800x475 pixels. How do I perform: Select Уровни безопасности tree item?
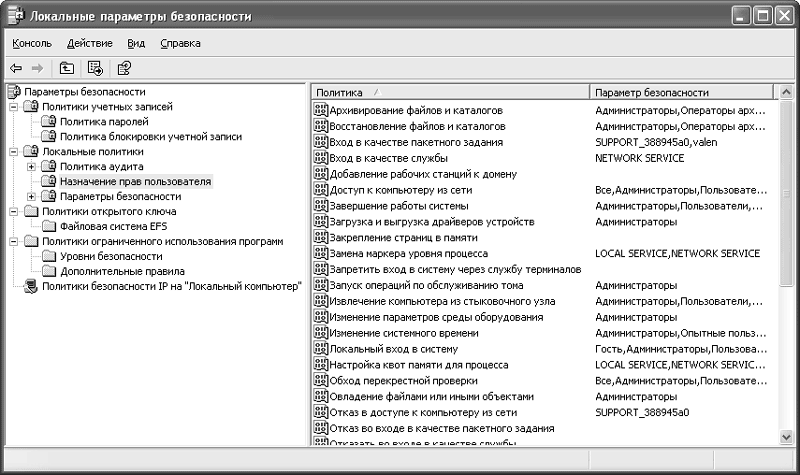click(111, 256)
